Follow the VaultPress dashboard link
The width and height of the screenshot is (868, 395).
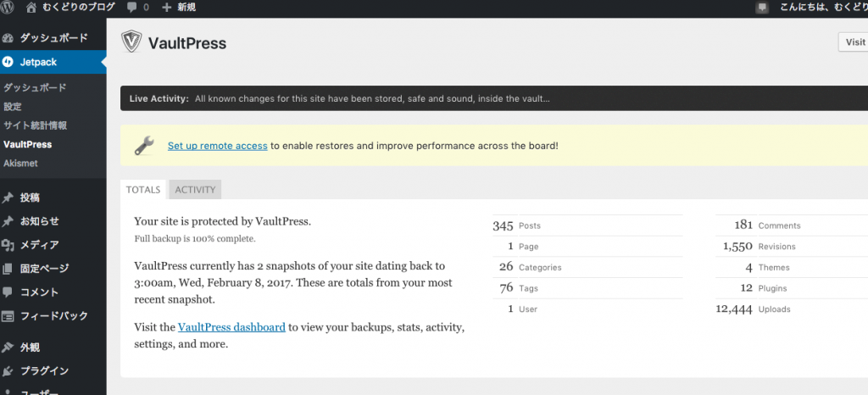point(231,327)
